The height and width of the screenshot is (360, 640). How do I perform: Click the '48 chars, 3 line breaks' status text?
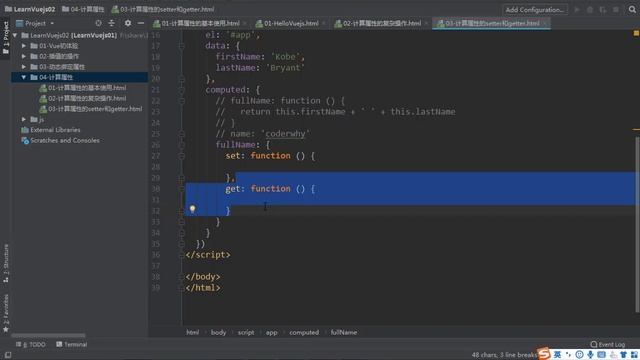click(x=504, y=355)
